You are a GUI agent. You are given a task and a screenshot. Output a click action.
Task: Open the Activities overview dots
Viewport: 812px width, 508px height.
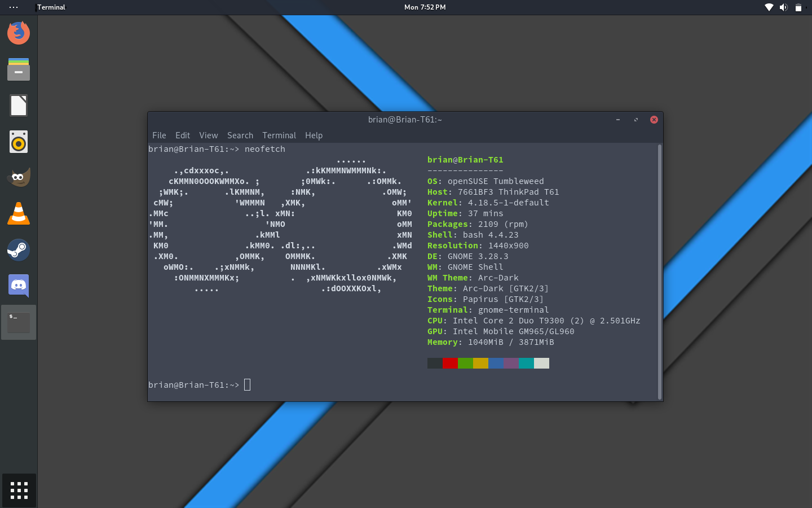coord(14,7)
